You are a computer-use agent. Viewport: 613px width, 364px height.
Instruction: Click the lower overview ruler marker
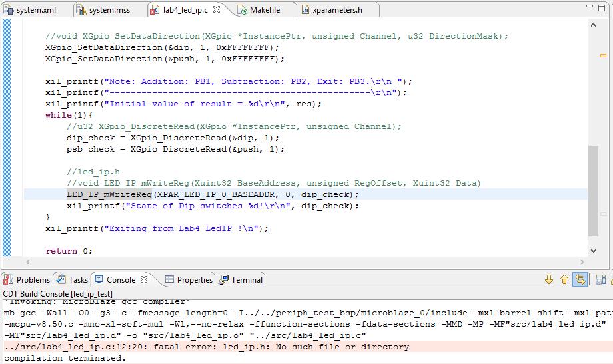tap(603, 214)
